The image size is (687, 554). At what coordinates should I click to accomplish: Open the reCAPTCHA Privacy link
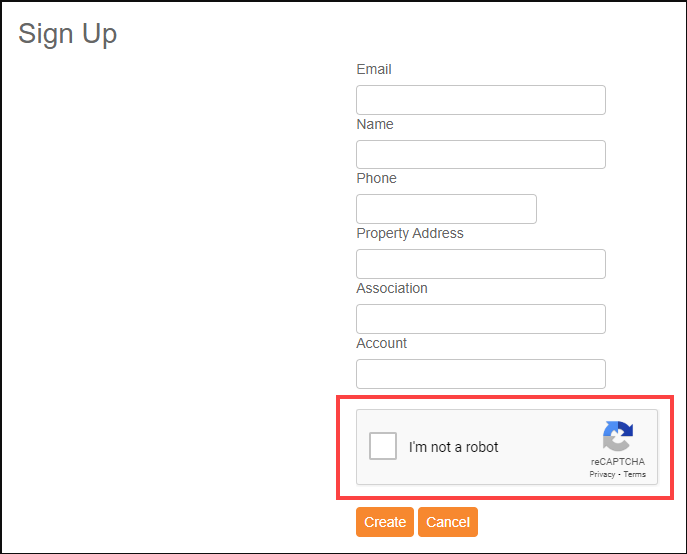[x=602, y=474]
